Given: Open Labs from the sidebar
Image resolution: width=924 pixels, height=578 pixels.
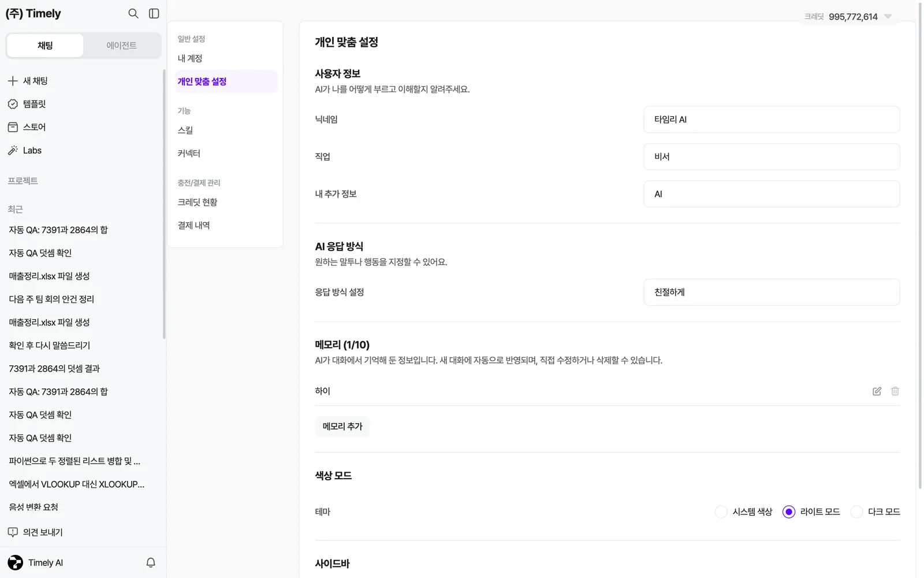Looking at the screenshot, I should 25,150.
